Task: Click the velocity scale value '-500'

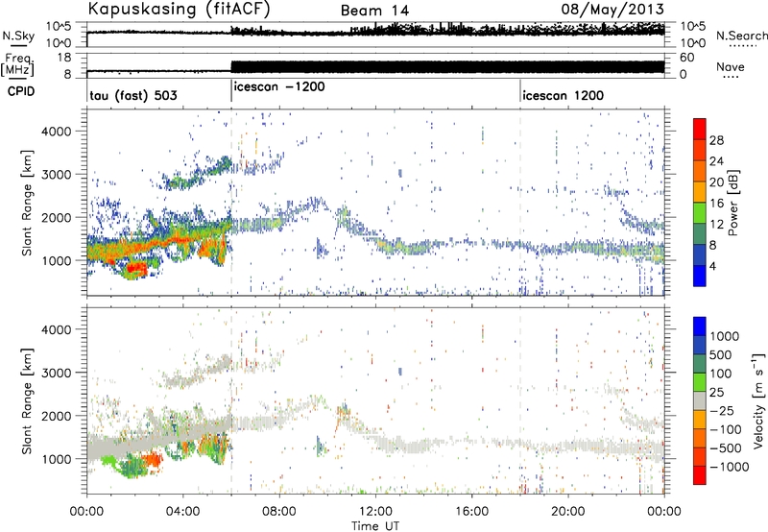Action: (726, 447)
